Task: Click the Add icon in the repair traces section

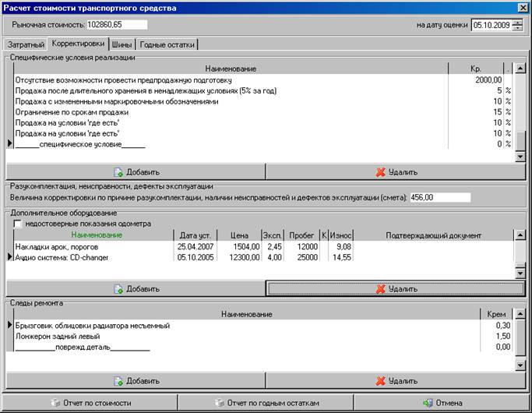Action: pos(118,381)
